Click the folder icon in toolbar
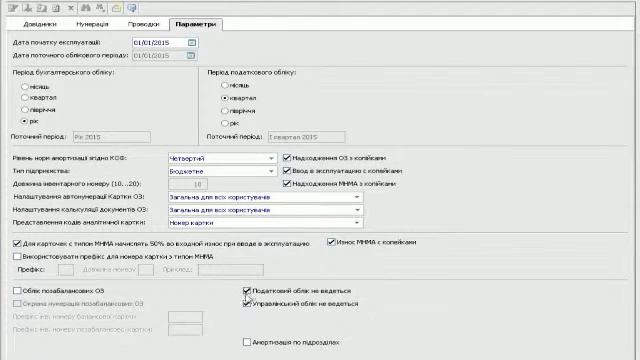Image resolution: width=640 pixels, height=360 pixels. pos(116,8)
